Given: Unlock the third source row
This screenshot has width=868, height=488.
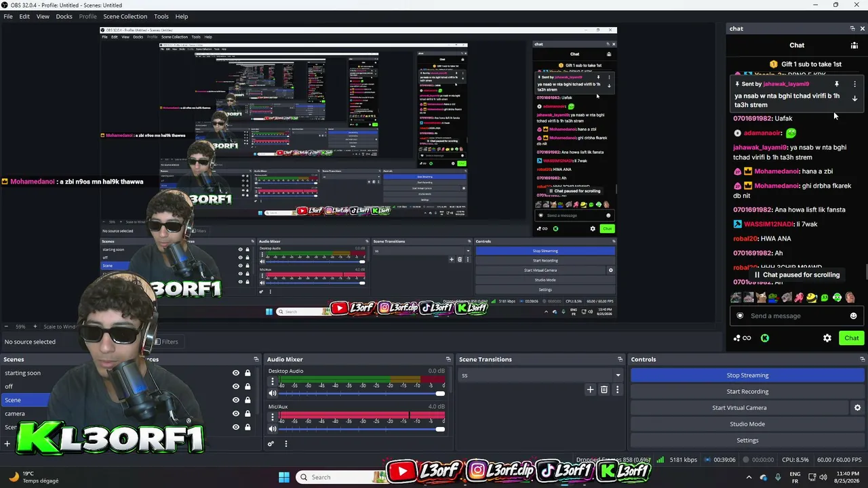Looking at the screenshot, I should [x=248, y=400].
